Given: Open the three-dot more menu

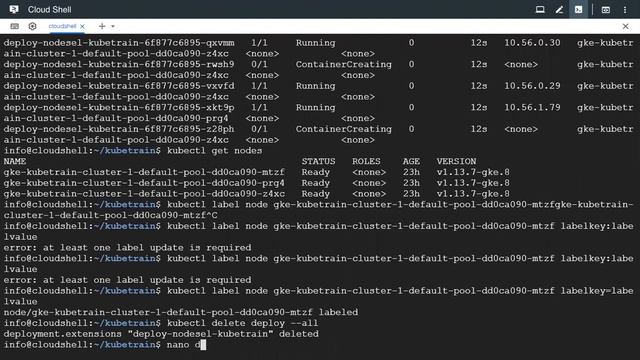Looking at the screenshot, I should (625, 9).
